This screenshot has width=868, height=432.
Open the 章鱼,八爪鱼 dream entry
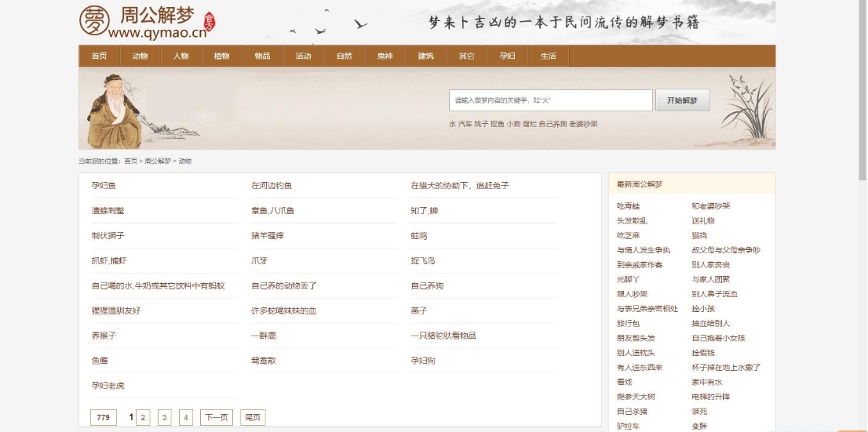point(272,211)
